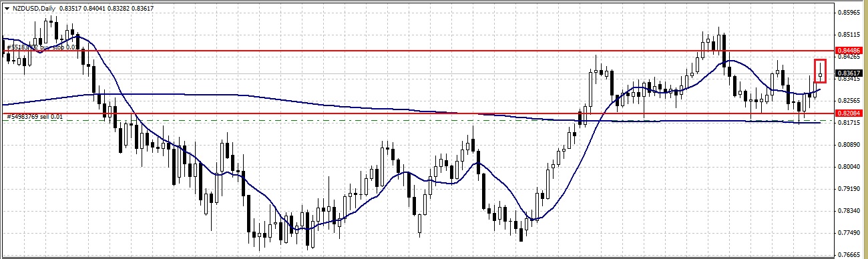This screenshot has width=868, height=259.
Task: Select the upper red line at 0.84486
Action: pyautogui.click(x=418, y=50)
